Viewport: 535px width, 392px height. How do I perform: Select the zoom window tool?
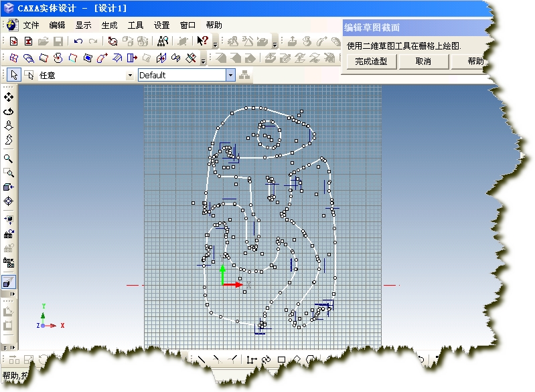coord(9,173)
